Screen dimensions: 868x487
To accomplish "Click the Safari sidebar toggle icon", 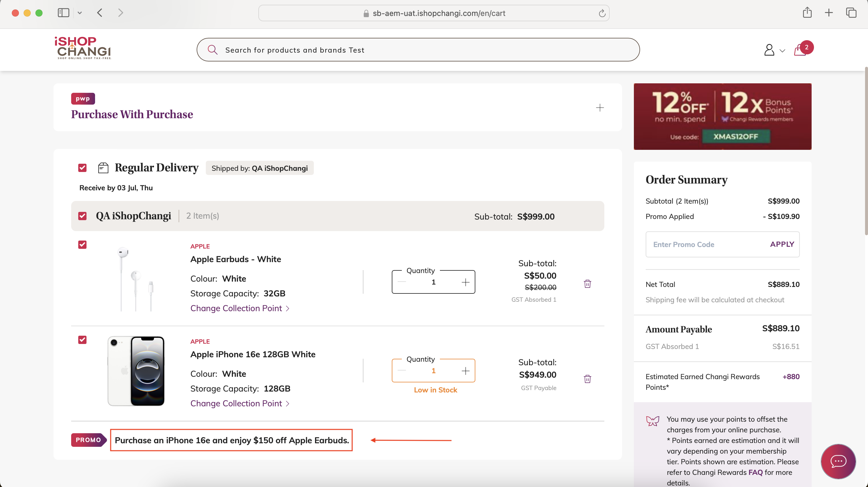I will point(63,13).
